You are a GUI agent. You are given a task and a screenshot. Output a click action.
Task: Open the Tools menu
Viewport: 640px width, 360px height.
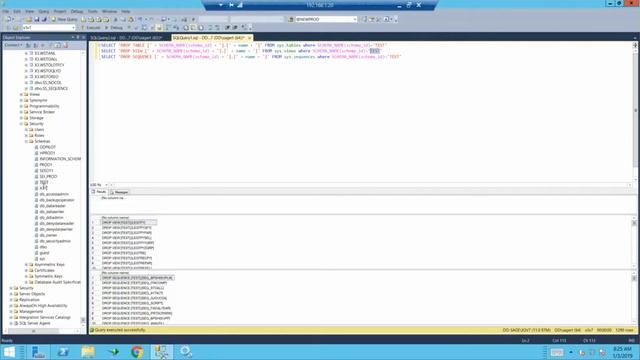click(93, 11)
